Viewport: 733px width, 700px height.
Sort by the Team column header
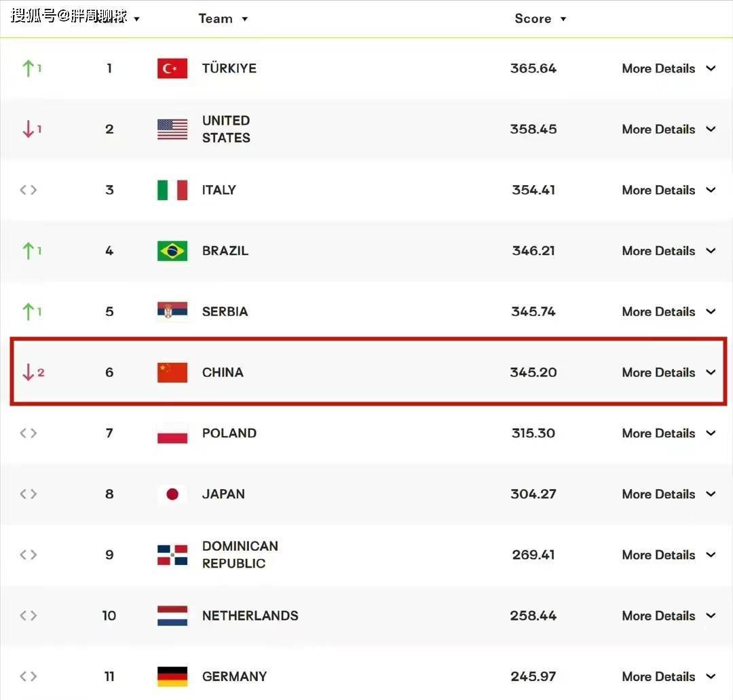(x=223, y=19)
